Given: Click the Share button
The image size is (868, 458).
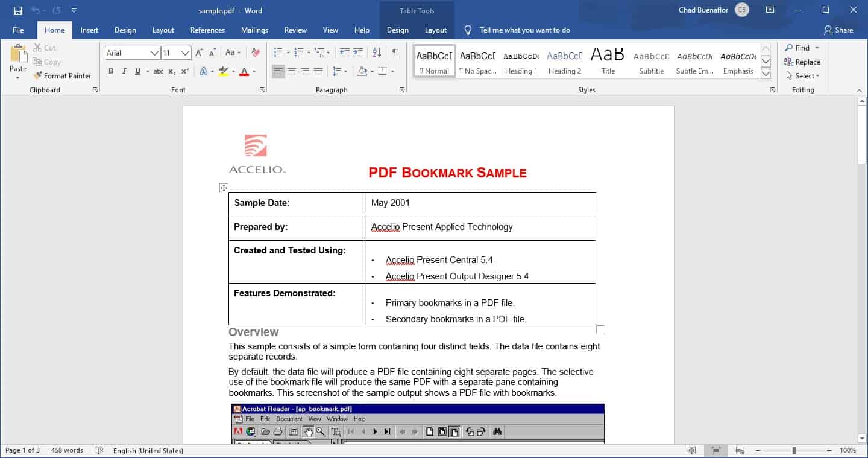Looking at the screenshot, I should point(838,30).
